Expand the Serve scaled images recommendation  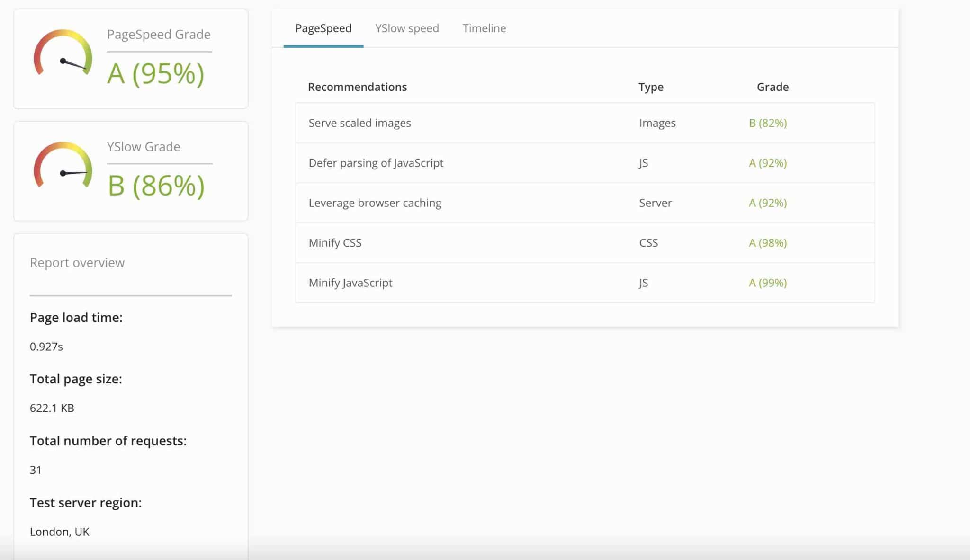[x=360, y=123]
